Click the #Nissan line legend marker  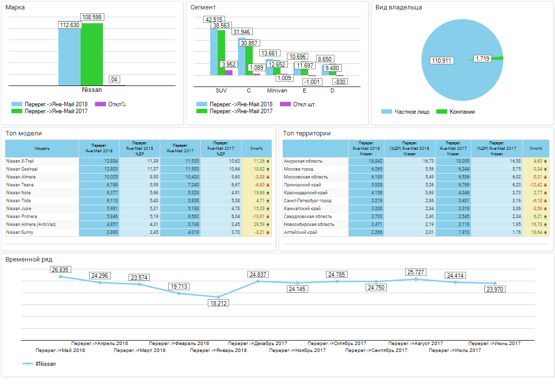pyautogui.click(x=28, y=364)
